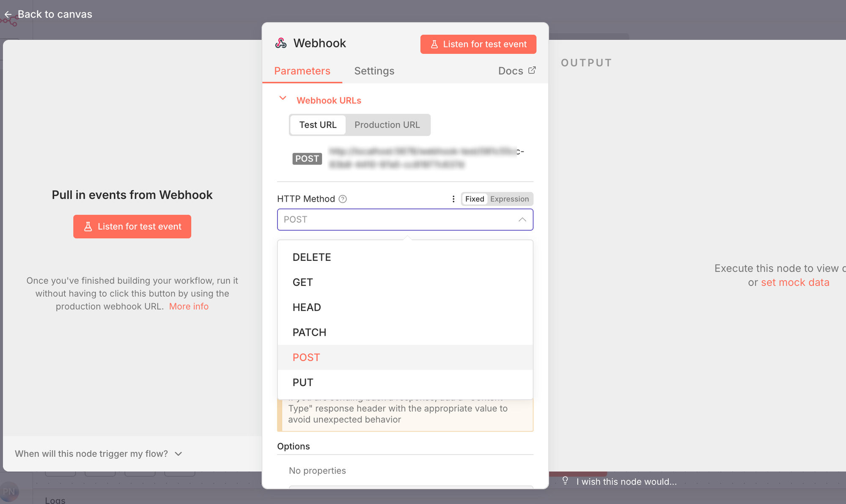Follow the 'set mock data' link

click(795, 282)
